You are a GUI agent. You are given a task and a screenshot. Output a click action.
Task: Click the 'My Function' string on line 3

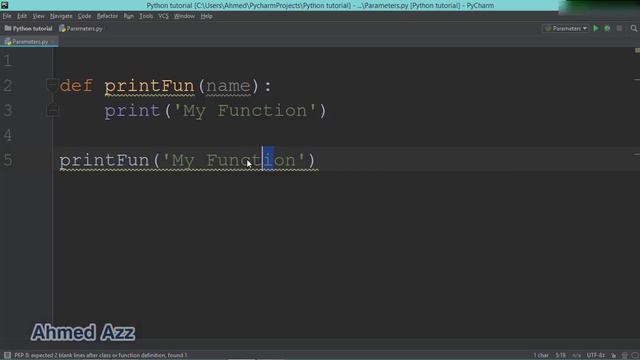point(245,111)
